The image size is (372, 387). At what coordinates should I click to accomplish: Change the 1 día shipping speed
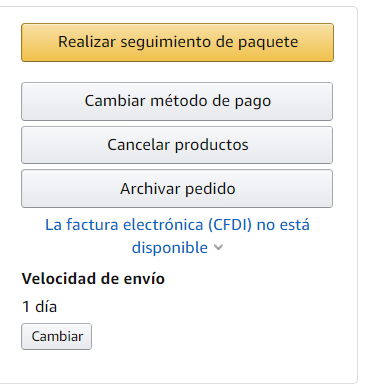57,336
